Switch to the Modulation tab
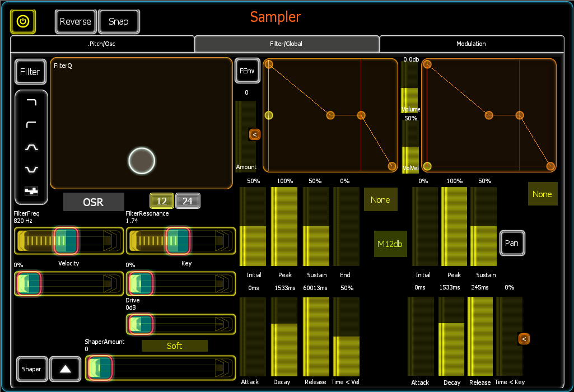Screen dimensions: 574x392 (471, 44)
